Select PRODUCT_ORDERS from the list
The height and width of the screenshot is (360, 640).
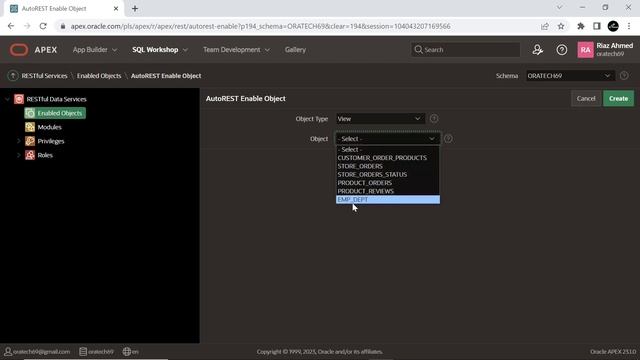[388, 182]
